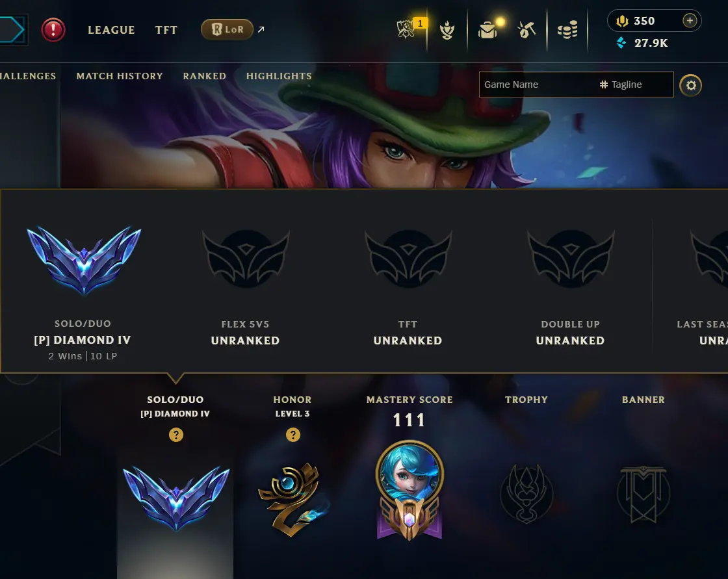
Task: Click the Game Name search field
Action: (537, 84)
